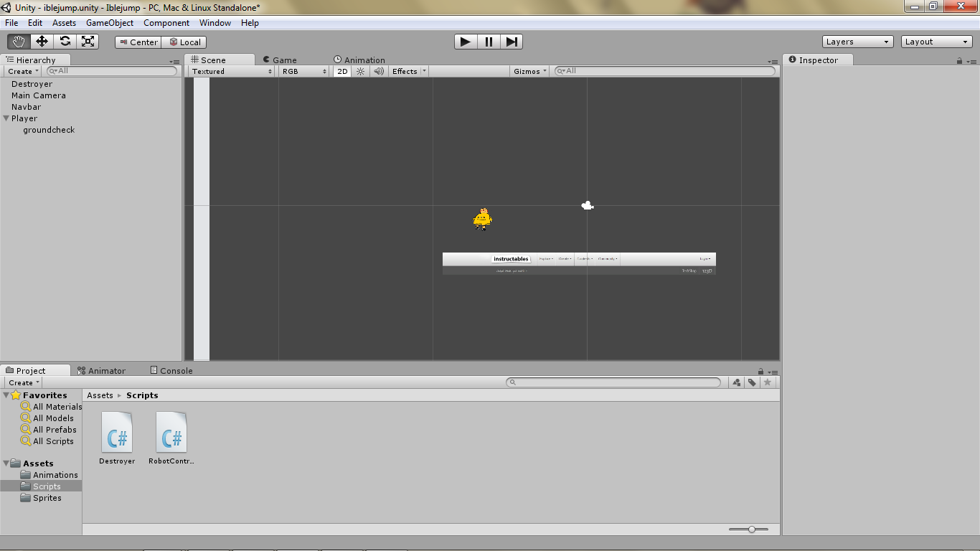Open the GameObject menu

[109, 22]
